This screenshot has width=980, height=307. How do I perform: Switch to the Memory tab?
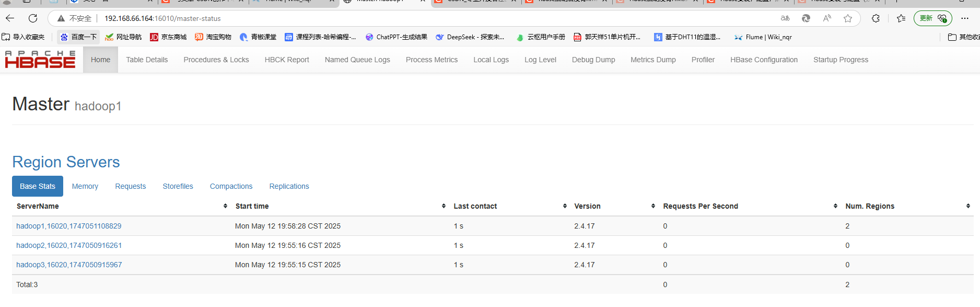tap(85, 186)
